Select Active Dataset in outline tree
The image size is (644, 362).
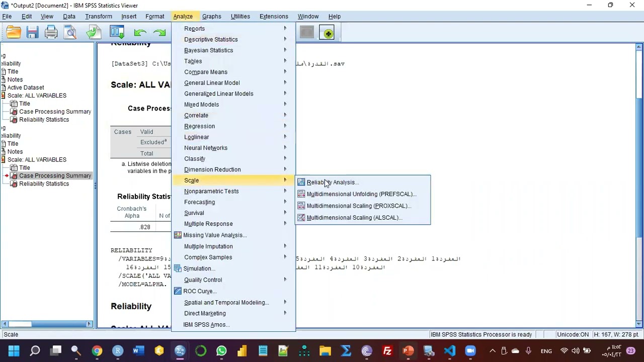click(25, 87)
